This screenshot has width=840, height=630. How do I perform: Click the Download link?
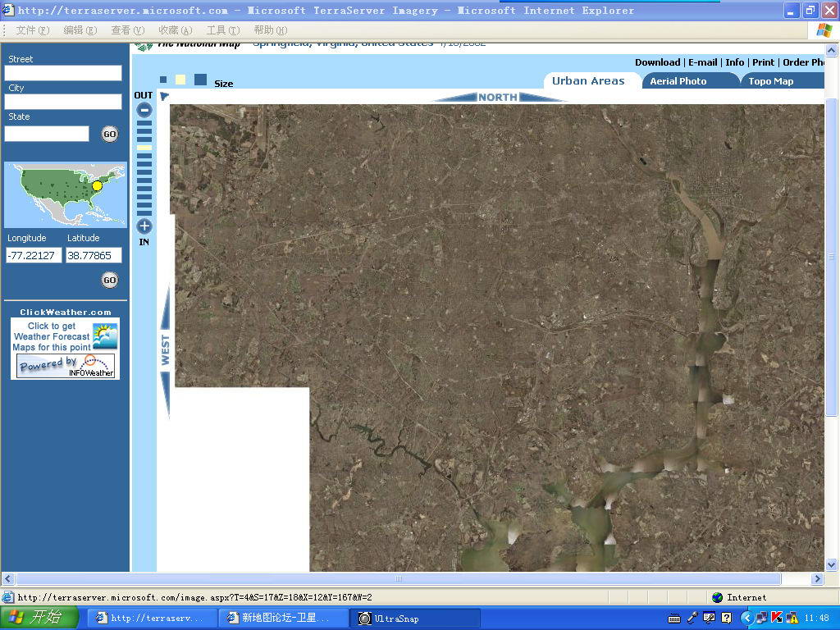click(657, 62)
